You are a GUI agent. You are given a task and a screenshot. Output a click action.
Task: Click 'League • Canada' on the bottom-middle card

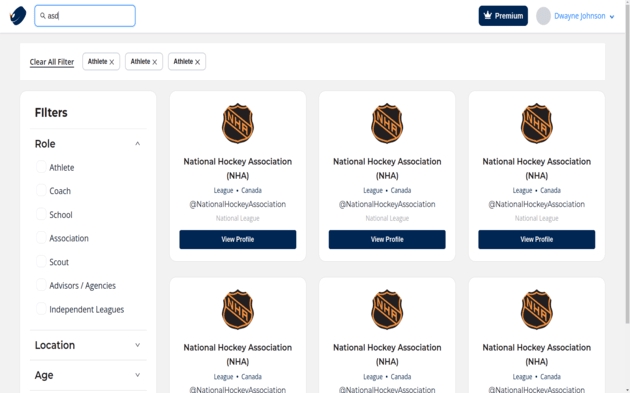(387, 377)
